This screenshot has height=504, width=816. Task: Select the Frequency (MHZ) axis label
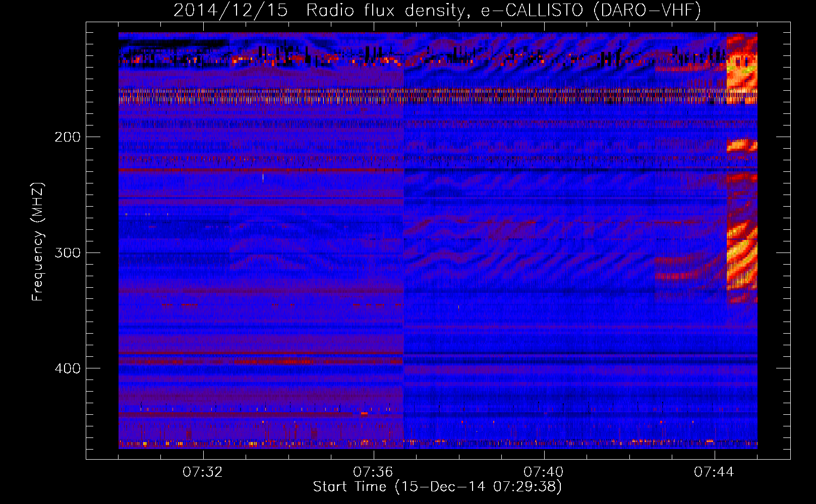(x=38, y=242)
